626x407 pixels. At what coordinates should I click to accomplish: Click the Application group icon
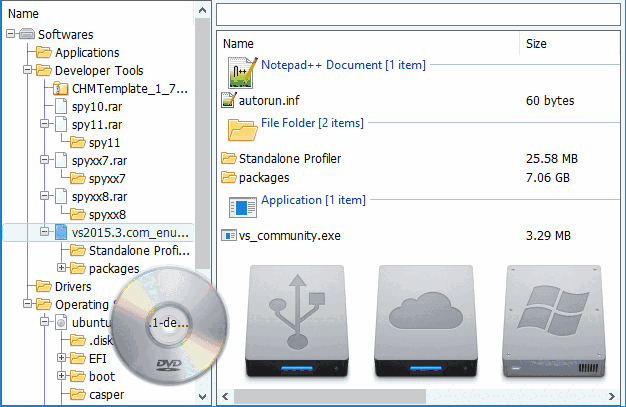[x=243, y=207]
